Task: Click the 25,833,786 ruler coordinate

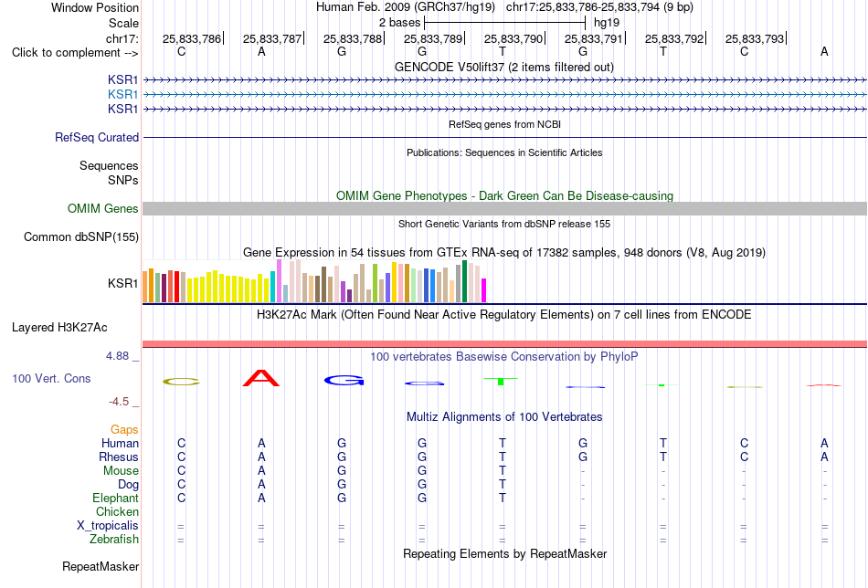Action: point(192,38)
